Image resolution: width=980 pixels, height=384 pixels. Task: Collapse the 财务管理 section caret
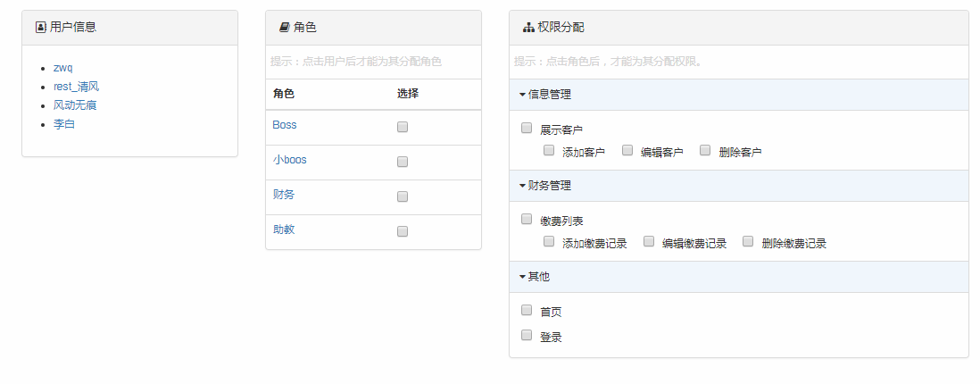(x=522, y=186)
